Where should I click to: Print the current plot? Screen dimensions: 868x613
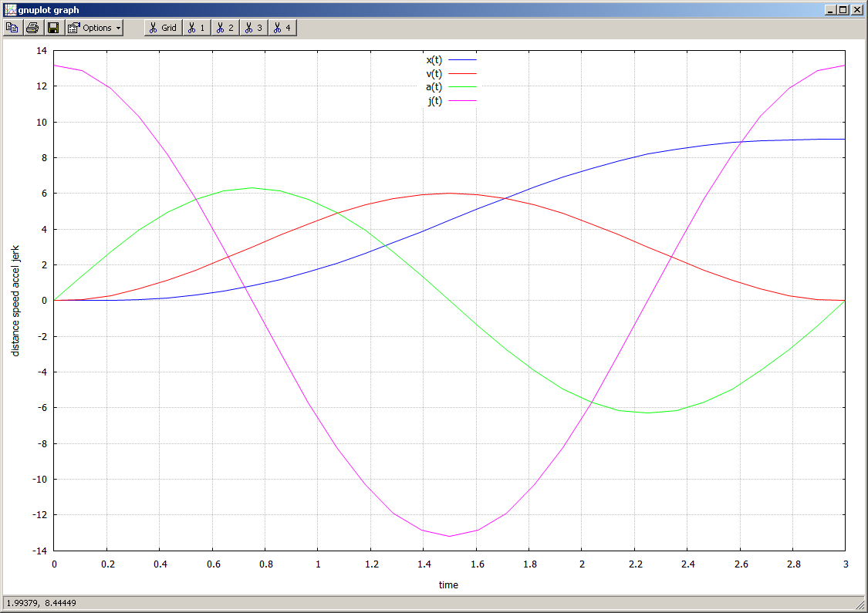coord(32,28)
